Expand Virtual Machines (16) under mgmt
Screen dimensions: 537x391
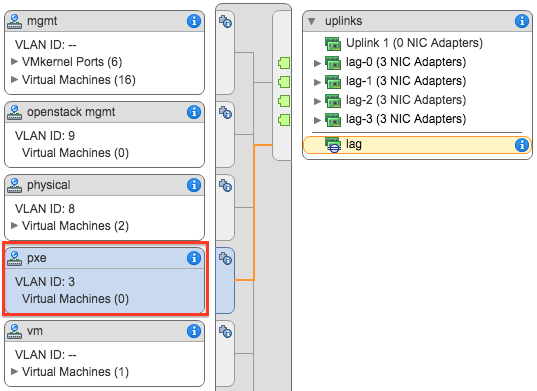14,80
